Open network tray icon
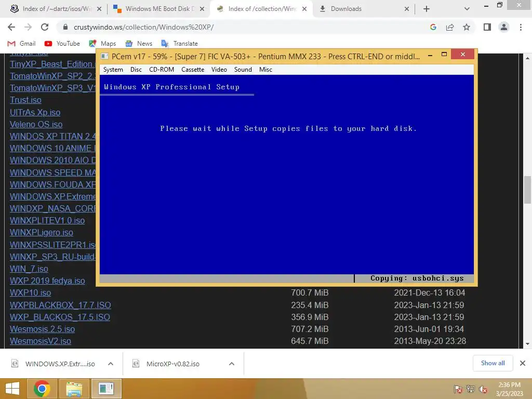This screenshot has height=399, width=532. point(470,389)
